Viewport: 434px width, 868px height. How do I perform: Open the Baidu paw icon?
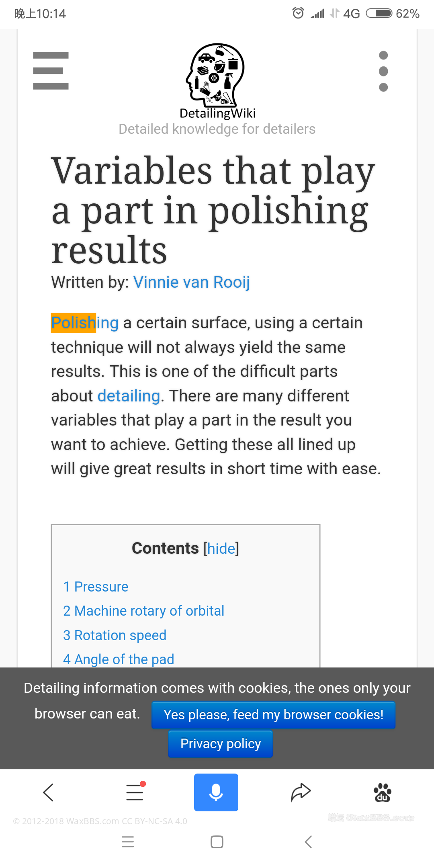(x=383, y=792)
